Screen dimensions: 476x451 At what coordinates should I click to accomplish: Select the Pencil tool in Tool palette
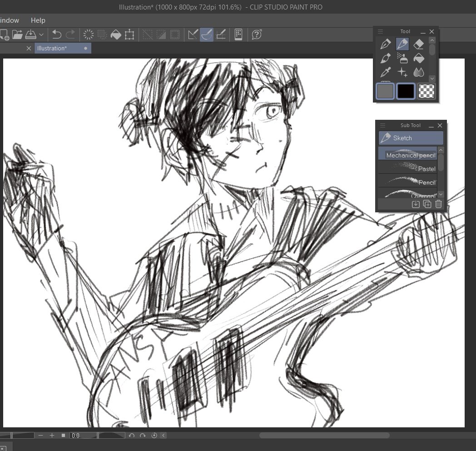coord(402,44)
